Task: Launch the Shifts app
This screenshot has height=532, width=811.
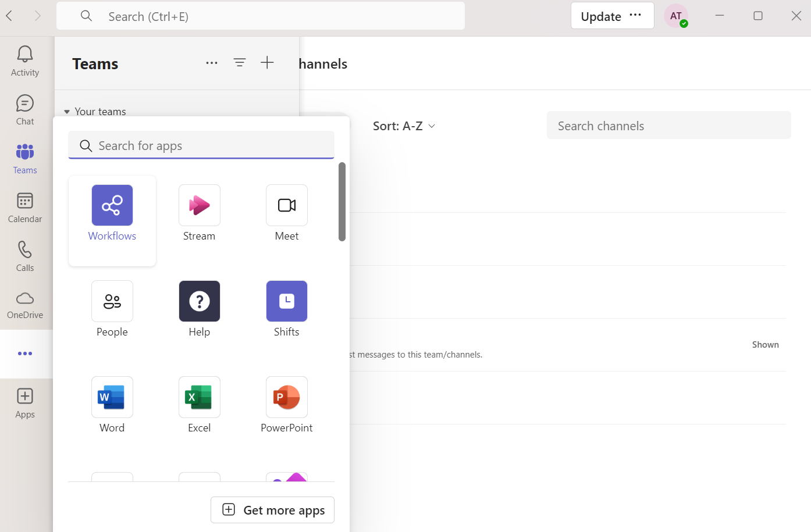Action: click(x=287, y=309)
